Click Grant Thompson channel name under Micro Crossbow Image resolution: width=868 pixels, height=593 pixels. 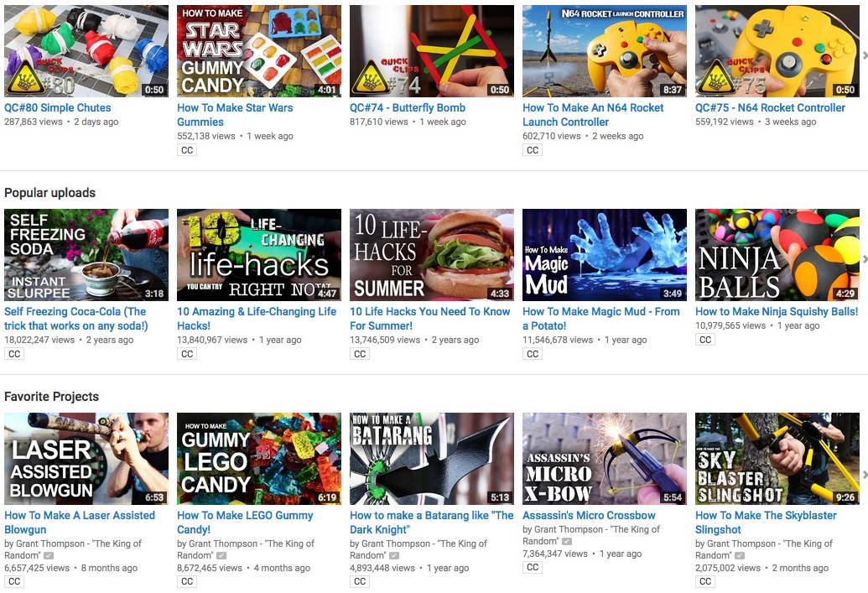pyautogui.click(x=591, y=535)
